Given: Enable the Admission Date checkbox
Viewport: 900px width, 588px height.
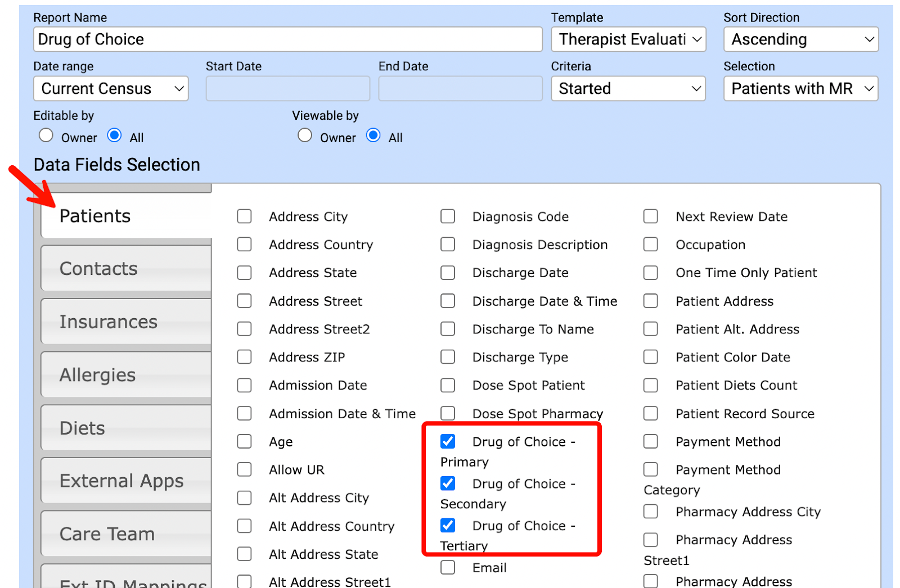Looking at the screenshot, I should [244, 385].
